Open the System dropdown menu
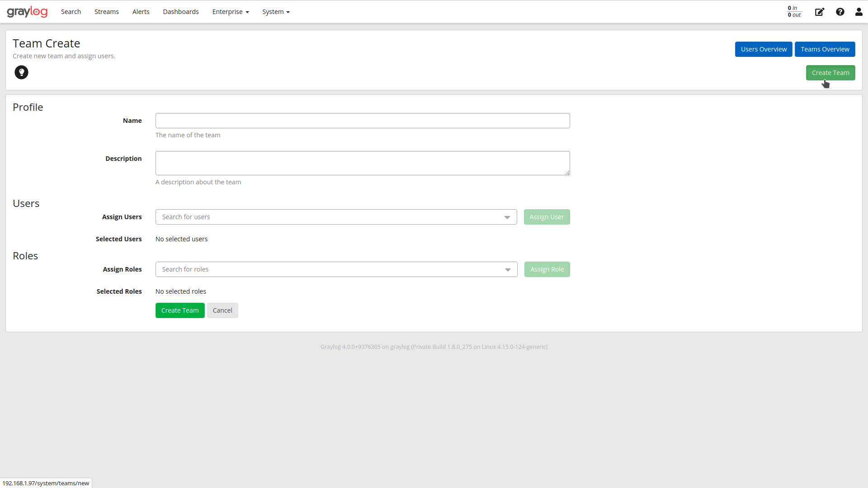This screenshot has height=488, width=868. tap(276, 11)
